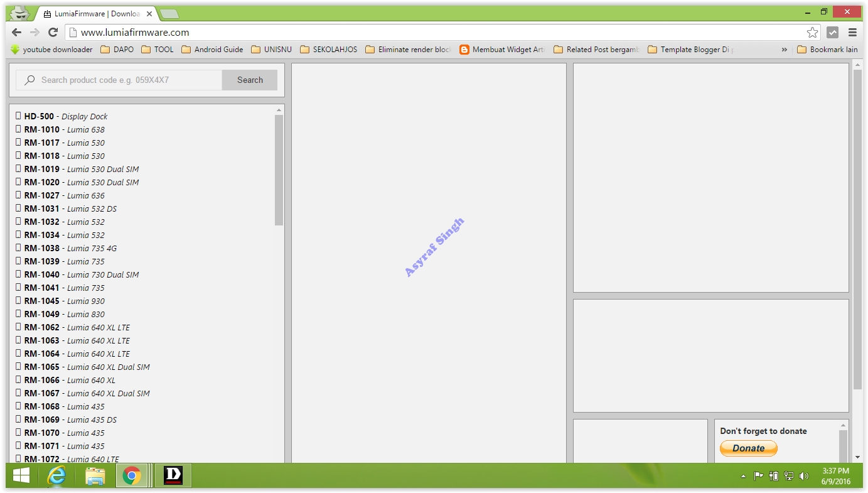Screen dimensions: 868x493
Task: Select HD-500 Display Dock
Action: pyautogui.click(x=62, y=116)
